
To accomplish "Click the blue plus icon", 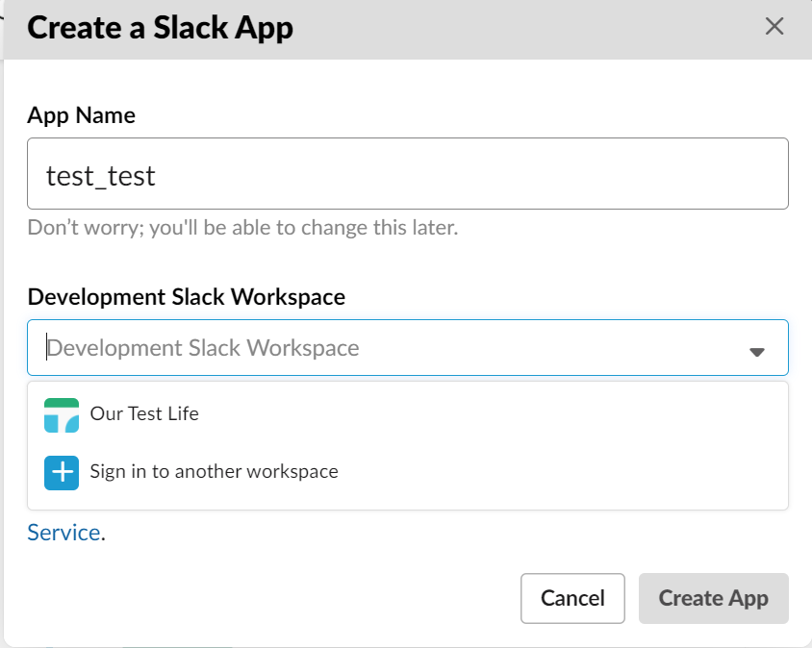I will (x=62, y=473).
